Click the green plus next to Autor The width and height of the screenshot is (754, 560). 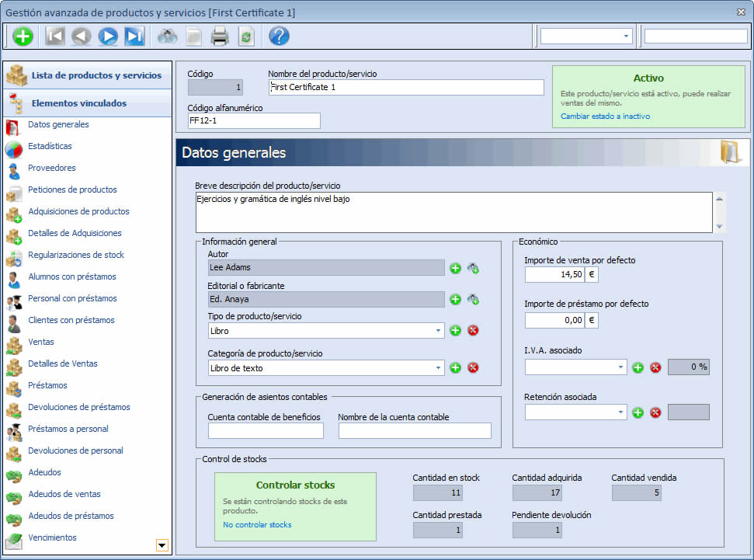click(455, 268)
